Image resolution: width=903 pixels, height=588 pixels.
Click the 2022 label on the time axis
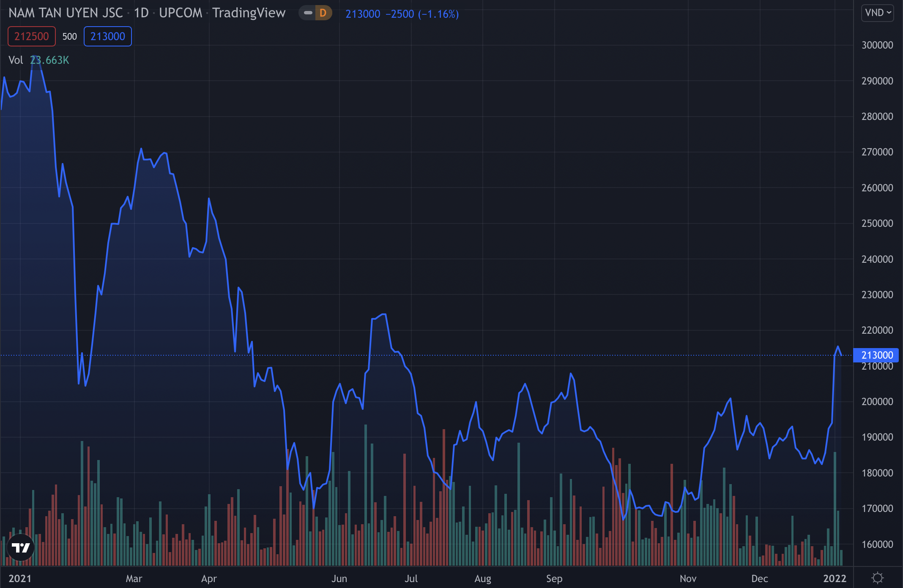[x=835, y=578]
